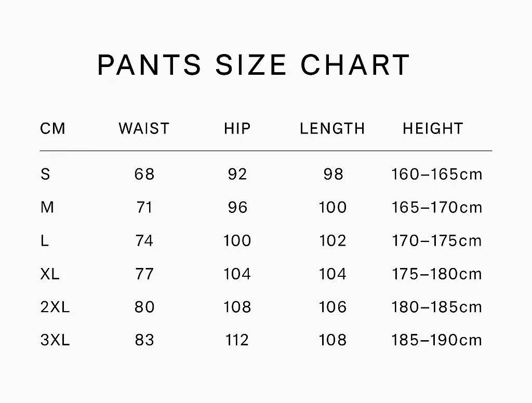Select waist value 74 for size L
532x403 pixels.
(x=144, y=240)
